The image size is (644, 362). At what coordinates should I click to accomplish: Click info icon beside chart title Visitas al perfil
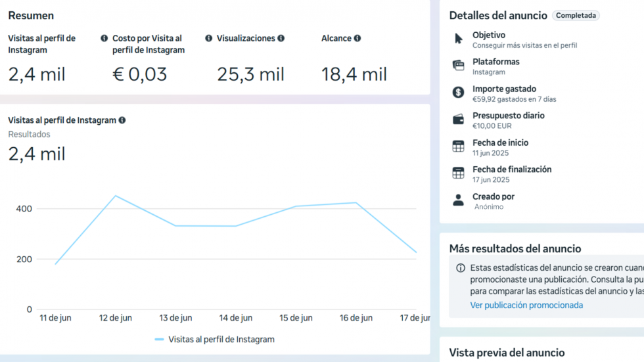point(122,120)
